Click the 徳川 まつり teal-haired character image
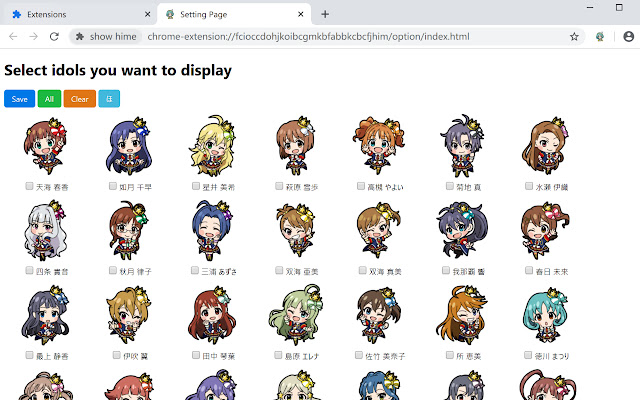Image resolution: width=640 pixels, height=400 pixels. [545, 315]
